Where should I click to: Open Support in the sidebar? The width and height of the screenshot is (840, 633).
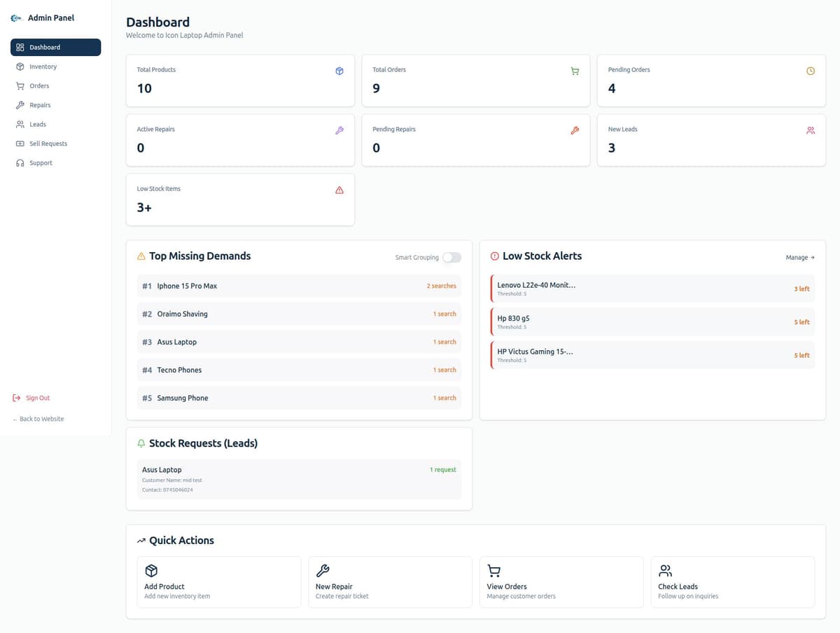coord(41,163)
